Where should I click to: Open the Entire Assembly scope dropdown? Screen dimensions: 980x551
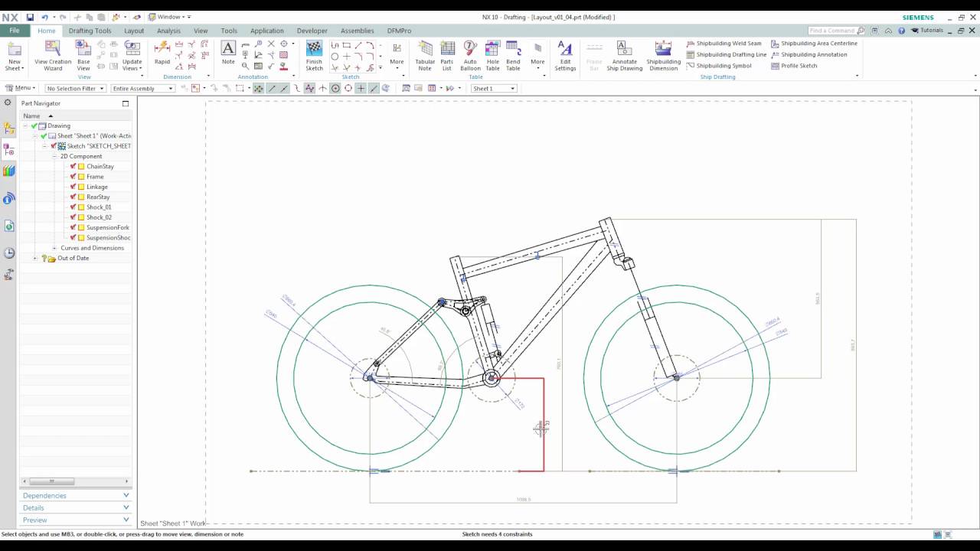[142, 89]
